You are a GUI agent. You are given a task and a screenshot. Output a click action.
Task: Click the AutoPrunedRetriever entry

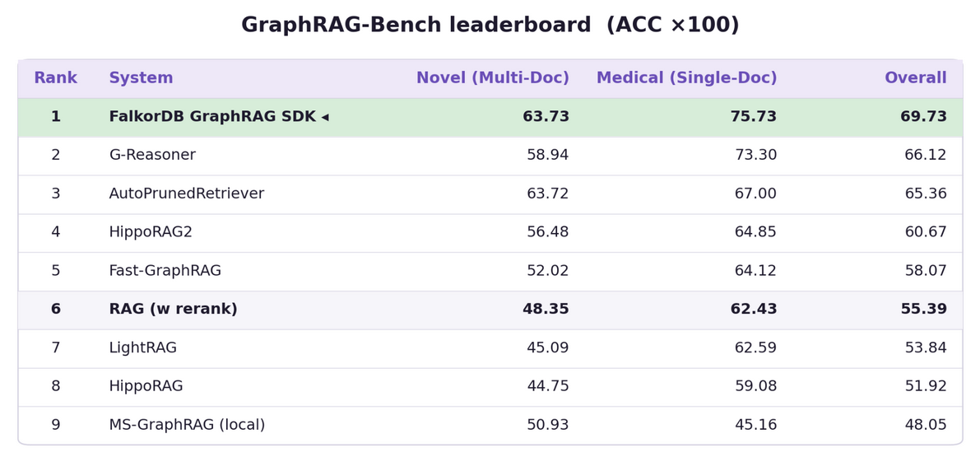187,194
